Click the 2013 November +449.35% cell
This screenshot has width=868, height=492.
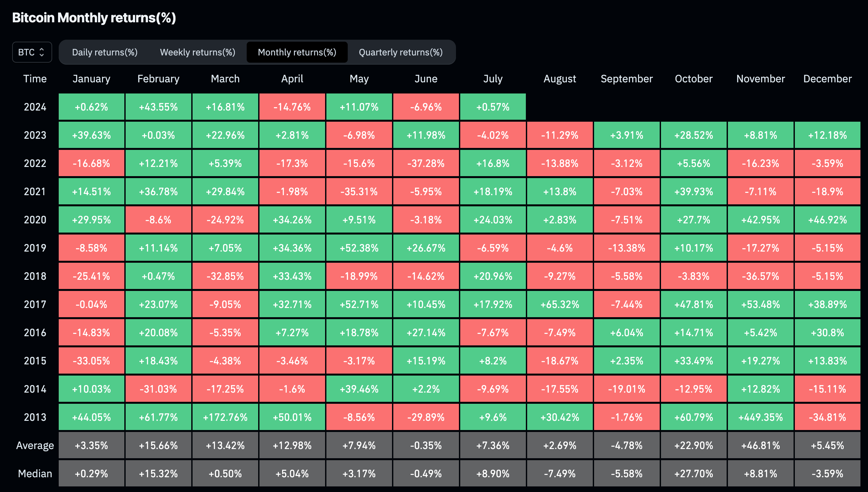760,417
